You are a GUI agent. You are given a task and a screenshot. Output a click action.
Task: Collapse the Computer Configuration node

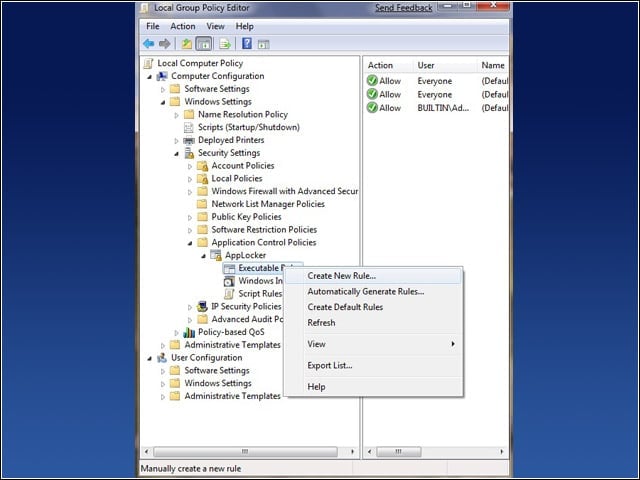coord(149,77)
